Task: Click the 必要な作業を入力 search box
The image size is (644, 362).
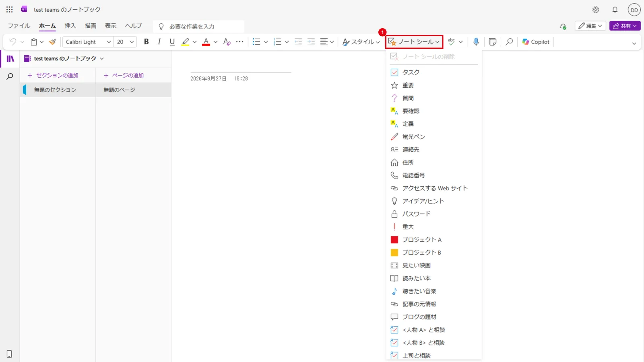Action: (x=198, y=27)
